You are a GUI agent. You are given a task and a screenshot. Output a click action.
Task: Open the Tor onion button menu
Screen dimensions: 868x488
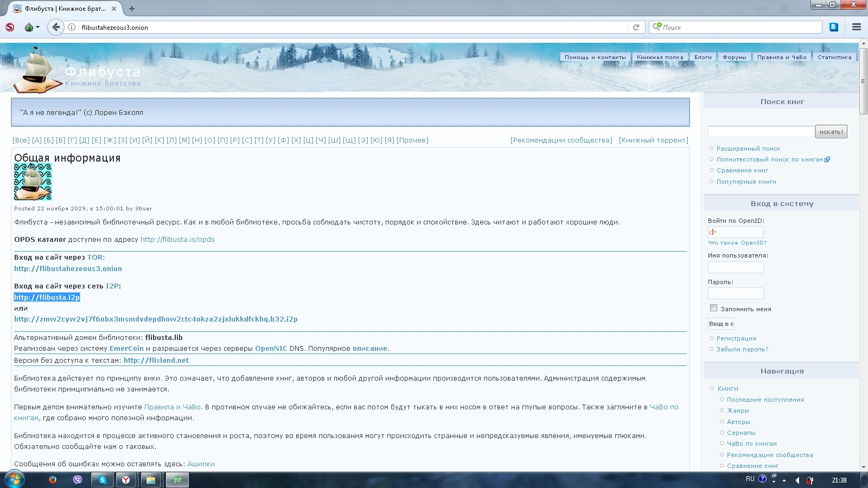tap(31, 27)
